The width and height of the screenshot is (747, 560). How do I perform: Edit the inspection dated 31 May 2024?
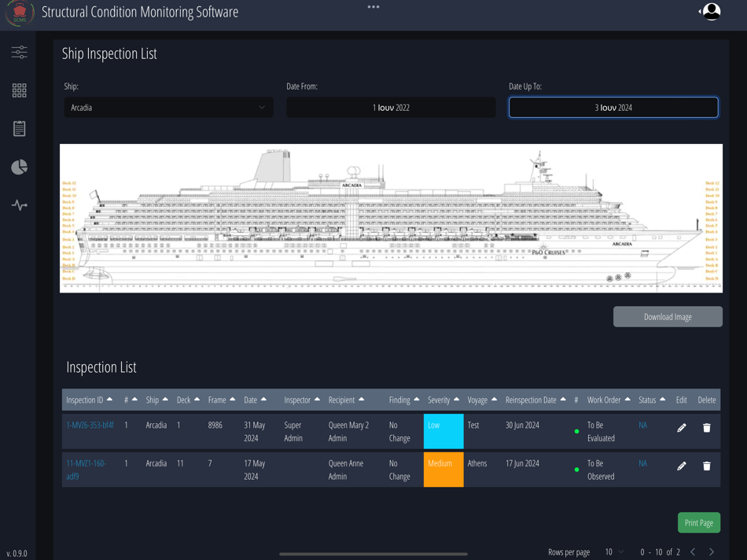pyautogui.click(x=681, y=427)
